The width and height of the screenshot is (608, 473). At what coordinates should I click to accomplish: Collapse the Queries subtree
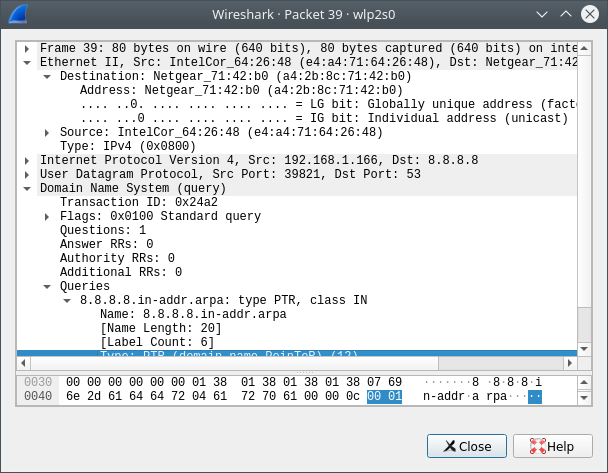click(x=47, y=287)
